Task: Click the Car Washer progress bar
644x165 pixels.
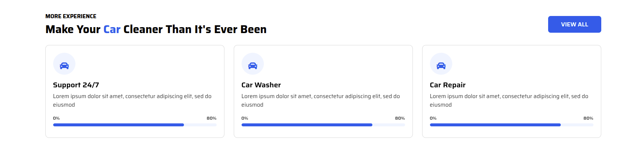Action: pyautogui.click(x=323, y=125)
